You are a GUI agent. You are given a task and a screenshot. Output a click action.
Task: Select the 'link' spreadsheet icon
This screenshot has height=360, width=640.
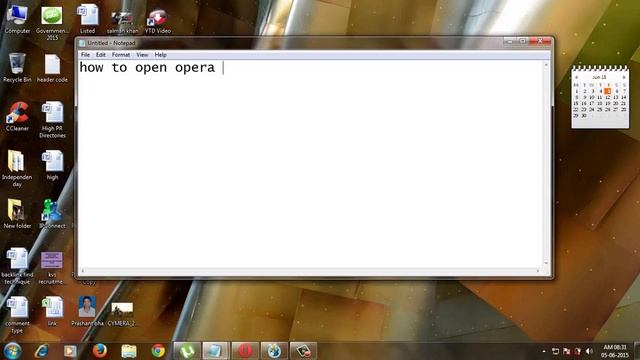click(x=52, y=311)
